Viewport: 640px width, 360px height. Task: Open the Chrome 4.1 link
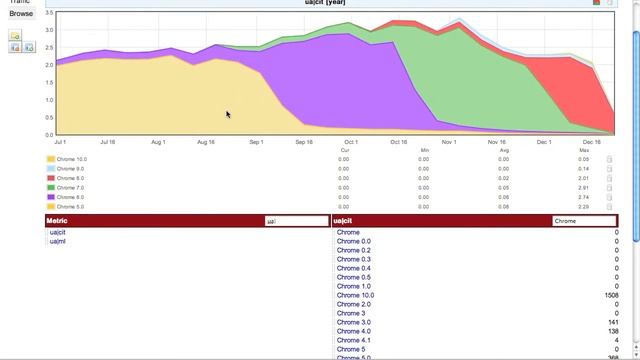(x=354, y=340)
